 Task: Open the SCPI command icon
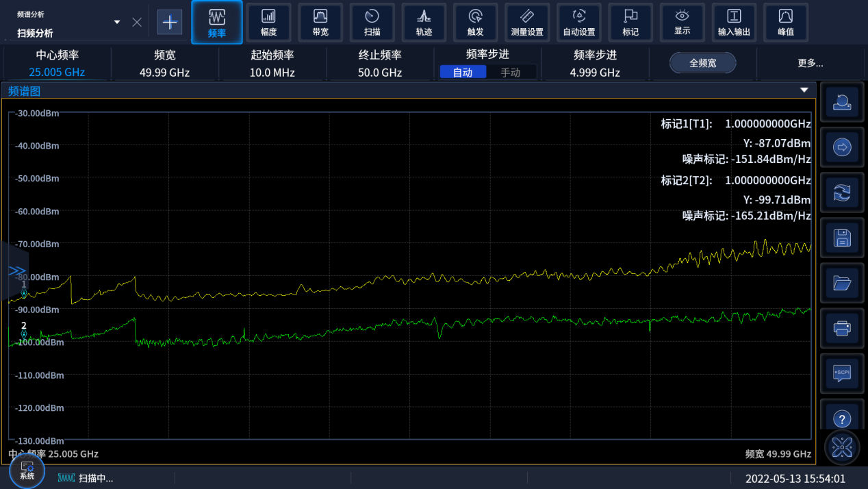click(841, 373)
